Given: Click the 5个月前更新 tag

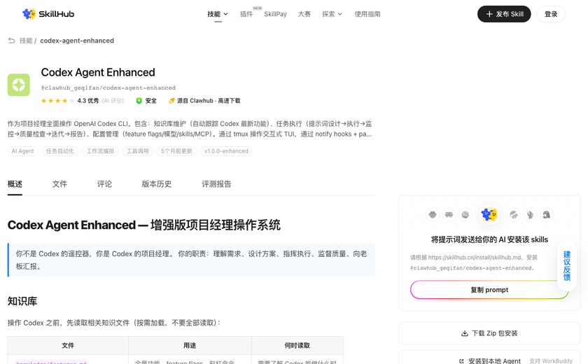Looking at the screenshot, I should click(x=176, y=151).
